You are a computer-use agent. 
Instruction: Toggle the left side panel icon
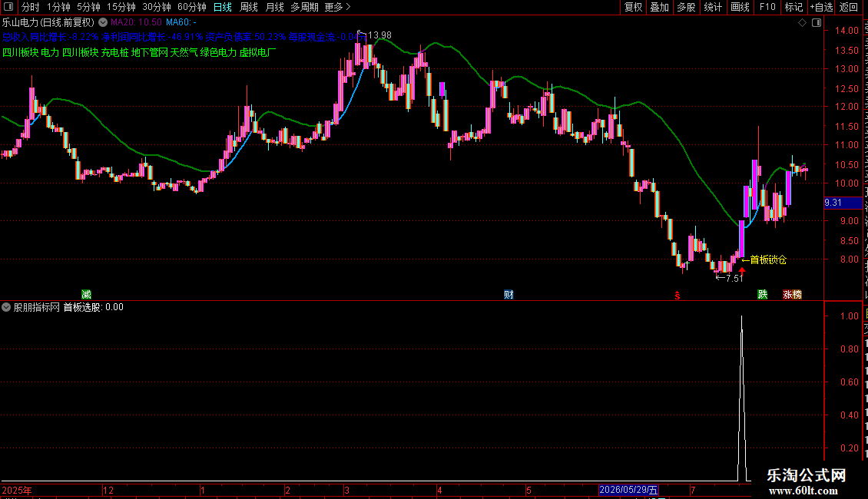coord(8,7)
